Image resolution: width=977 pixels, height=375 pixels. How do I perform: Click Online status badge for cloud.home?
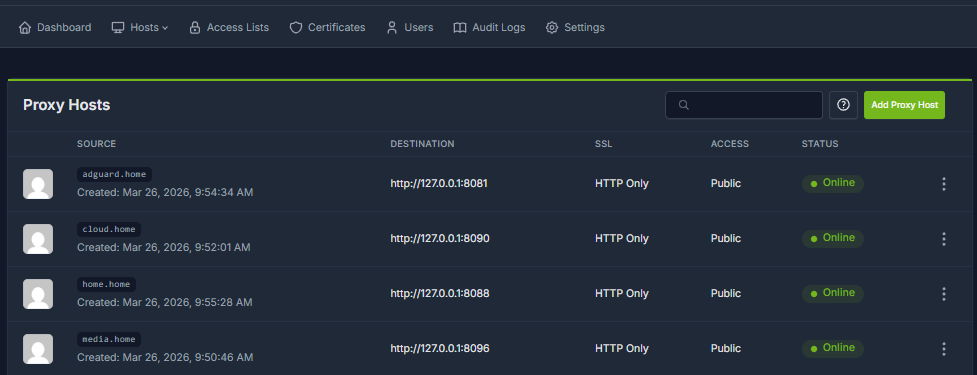(832, 238)
